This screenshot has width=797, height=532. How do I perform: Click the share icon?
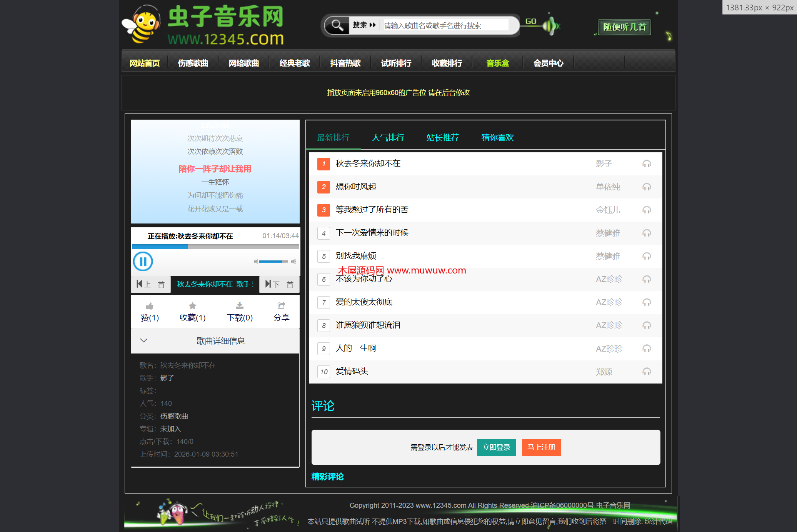pos(281,306)
